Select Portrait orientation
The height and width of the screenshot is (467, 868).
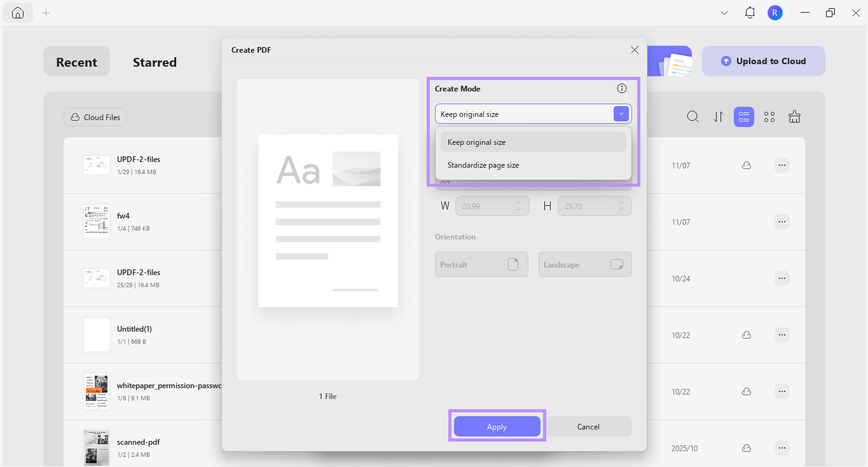pos(481,264)
